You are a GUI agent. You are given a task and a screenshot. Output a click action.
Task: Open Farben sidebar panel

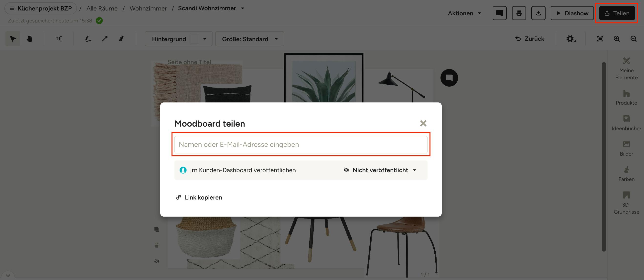626,174
